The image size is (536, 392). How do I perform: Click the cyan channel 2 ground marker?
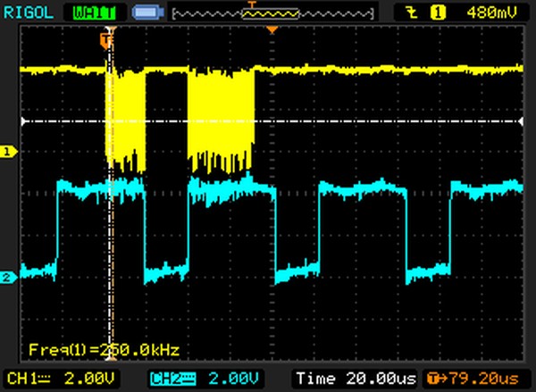(7, 278)
